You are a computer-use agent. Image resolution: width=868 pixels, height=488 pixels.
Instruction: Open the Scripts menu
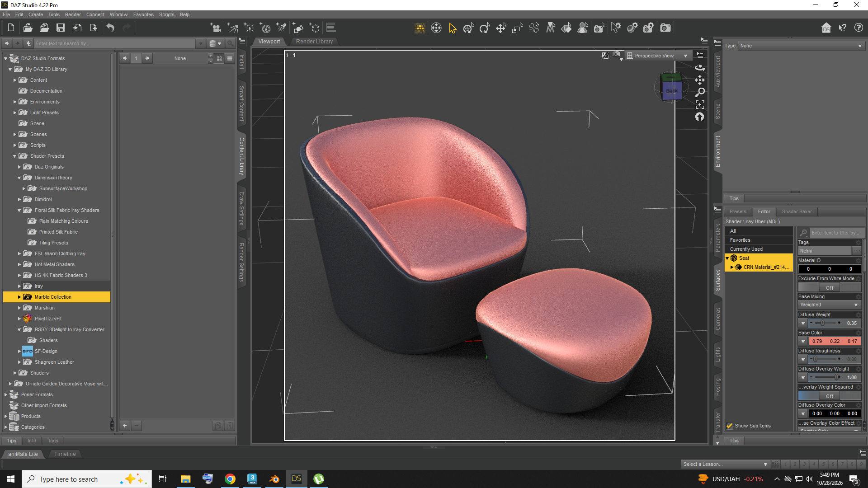tap(166, 14)
